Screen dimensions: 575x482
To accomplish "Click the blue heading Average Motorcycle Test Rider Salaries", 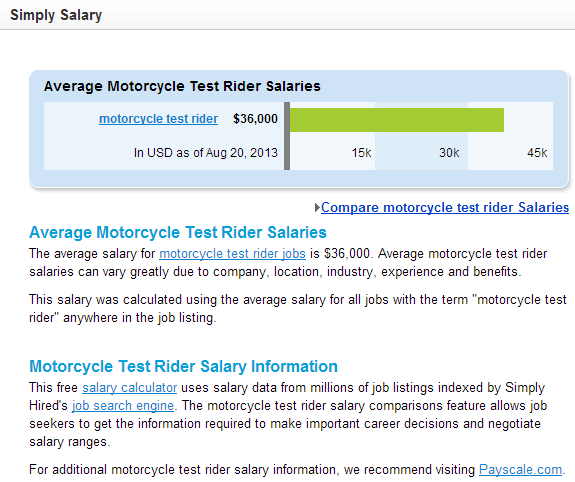I will [178, 233].
